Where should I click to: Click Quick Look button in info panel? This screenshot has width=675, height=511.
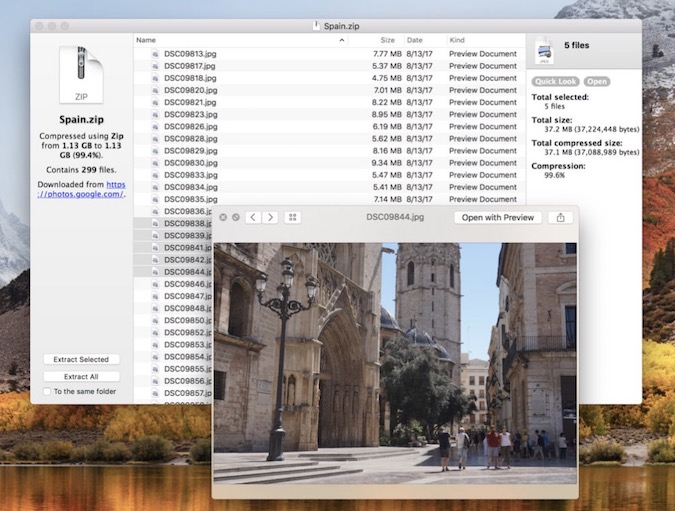[556, 81]
